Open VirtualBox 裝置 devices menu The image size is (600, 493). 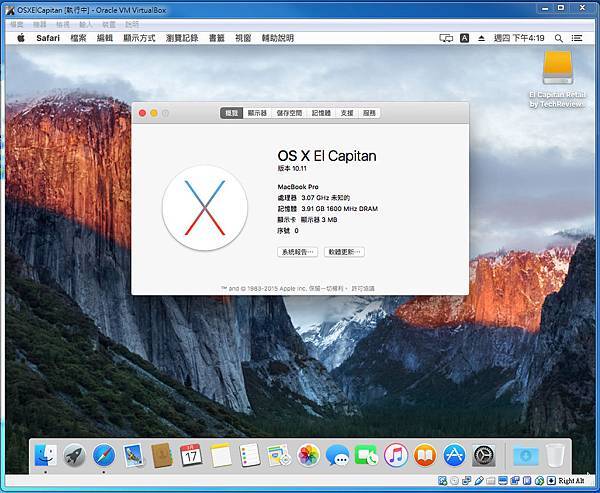click(109, 24)
